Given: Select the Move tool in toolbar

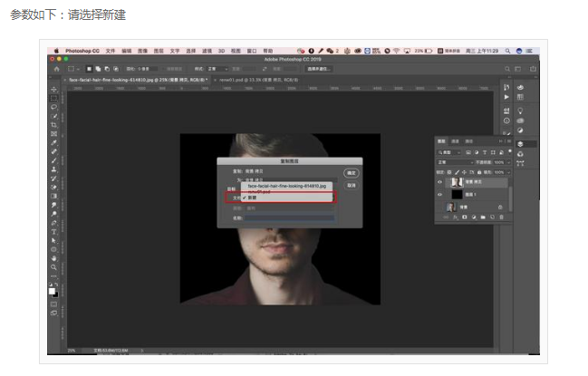Looking at the screenshot, I should pos(54,90).
